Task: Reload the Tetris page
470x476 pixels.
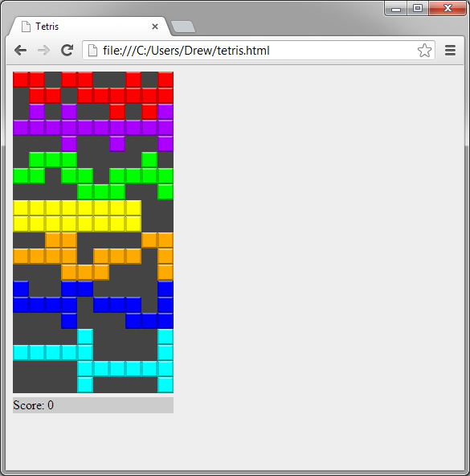Action: click(x=67, y=50)
